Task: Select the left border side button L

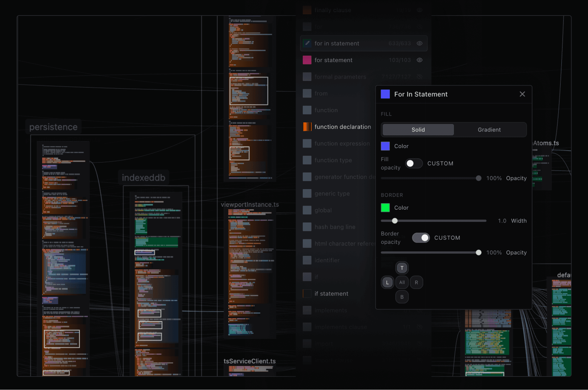Action: click(x=387, y=282)
